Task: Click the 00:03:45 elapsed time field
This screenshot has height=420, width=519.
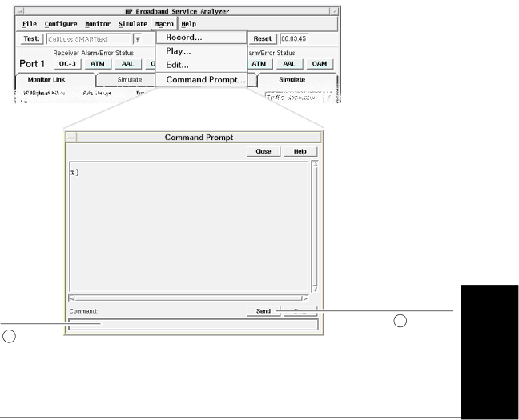Action: coord(294,38)
